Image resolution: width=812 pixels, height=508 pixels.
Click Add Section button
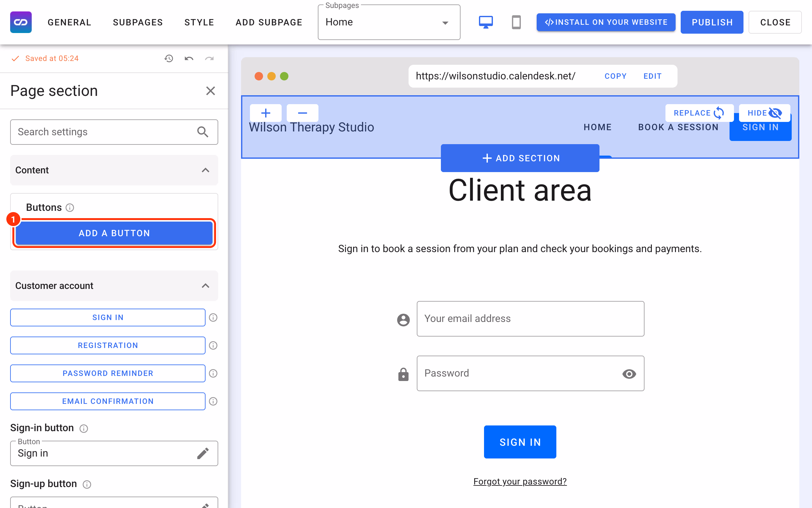520,158
